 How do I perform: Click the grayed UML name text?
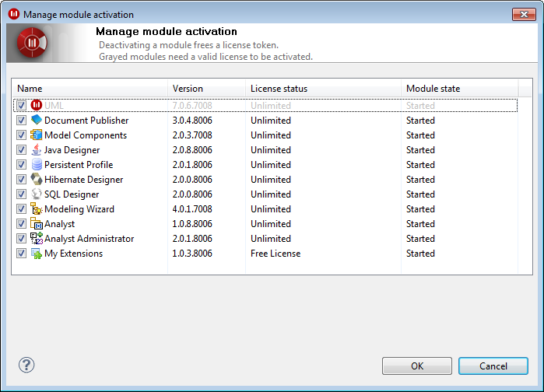point(54,105)
